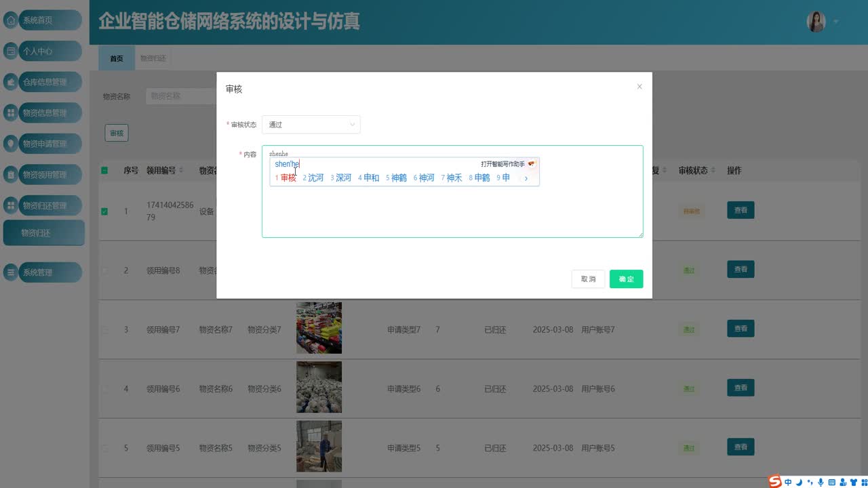The height and width of the screenshot is (488, 868).
Task: Toggle checkbox for row 领用编号8
Action: [x=104, y=270]
